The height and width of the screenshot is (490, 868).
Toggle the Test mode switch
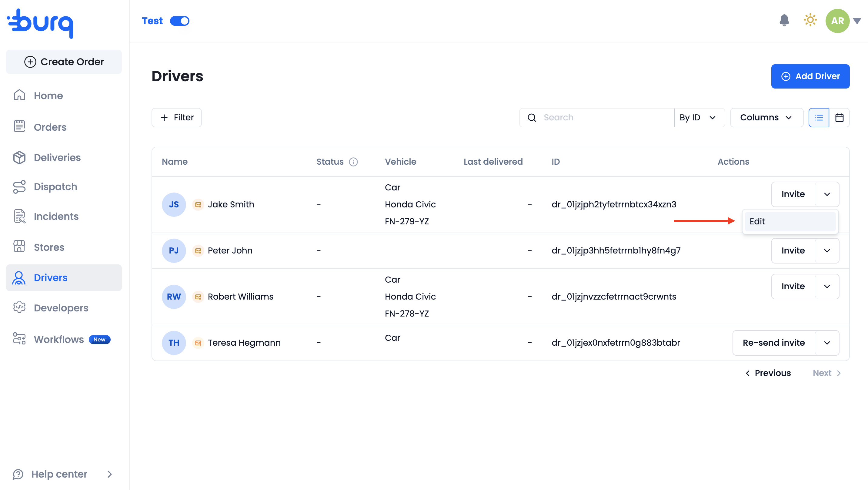pyautogui.click(x=180, y=21)
